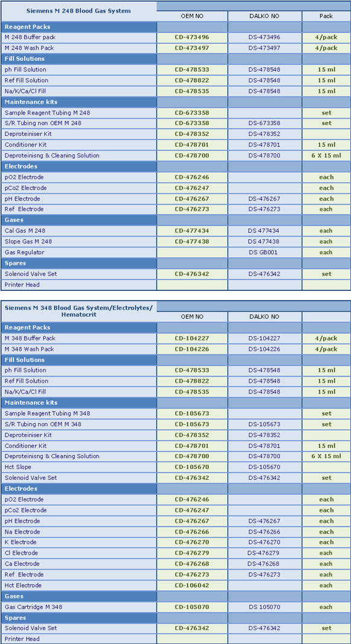Select the Sample Reagent Tubing M 248 row label

[x=47, y=112]
